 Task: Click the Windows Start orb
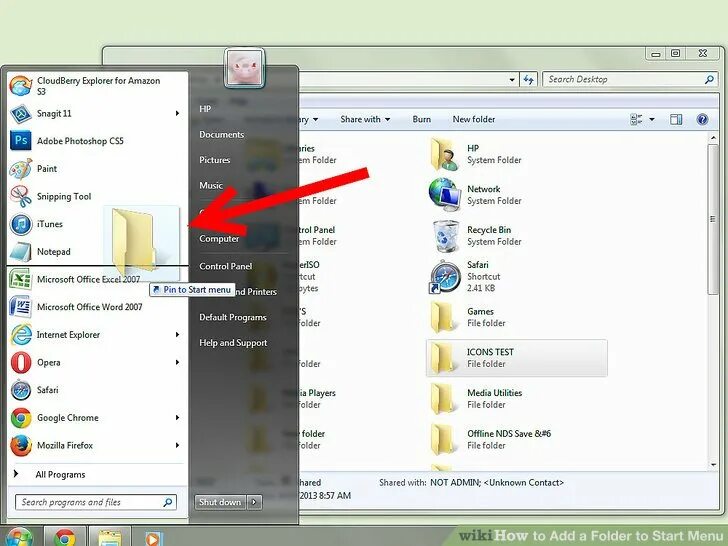[19, 538]
